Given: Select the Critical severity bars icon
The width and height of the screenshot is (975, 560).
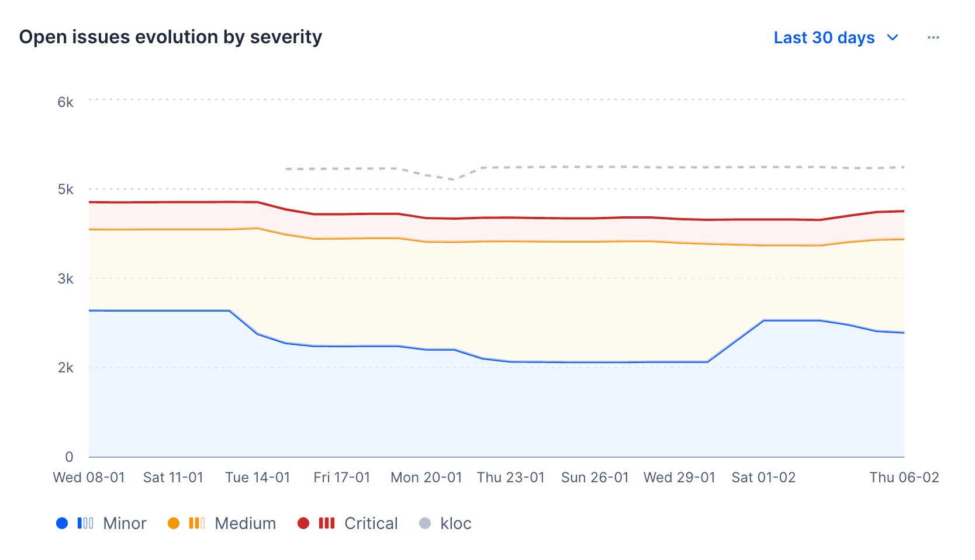Looking at the screenshot, I should click(327, 523).
